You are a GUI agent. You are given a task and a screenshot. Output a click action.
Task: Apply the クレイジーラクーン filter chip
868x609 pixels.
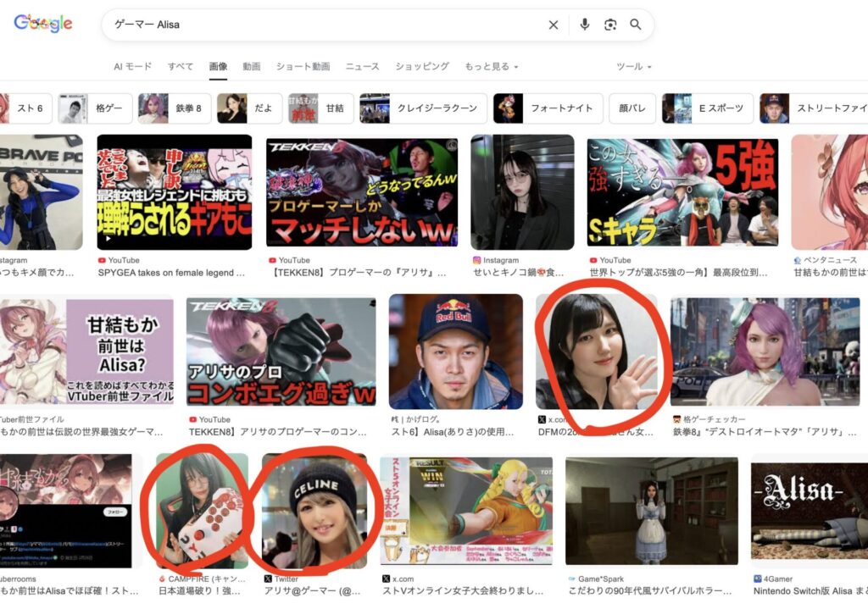click(423, 108)
